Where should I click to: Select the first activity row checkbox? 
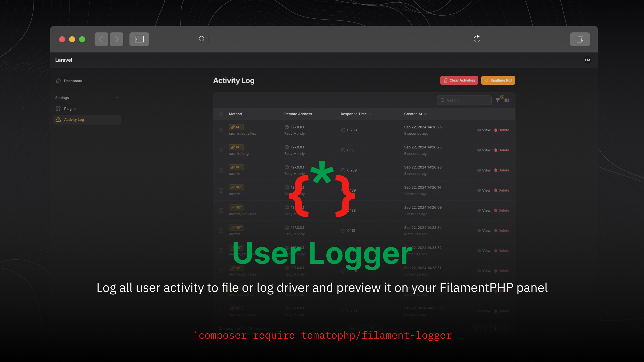click(221, 130)
